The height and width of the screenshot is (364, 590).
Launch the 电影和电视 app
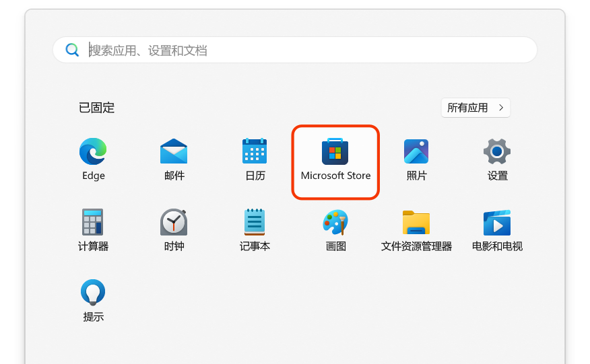tap(497, 223)
